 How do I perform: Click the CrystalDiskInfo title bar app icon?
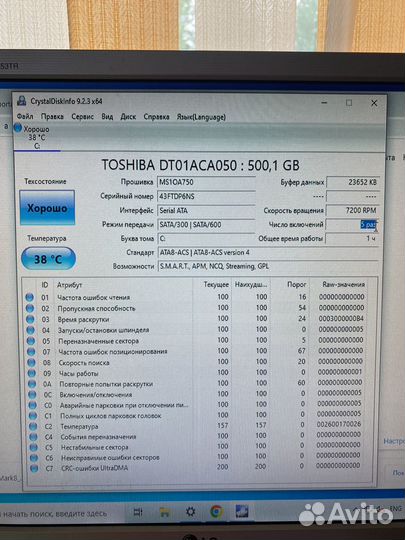point(22,101)
